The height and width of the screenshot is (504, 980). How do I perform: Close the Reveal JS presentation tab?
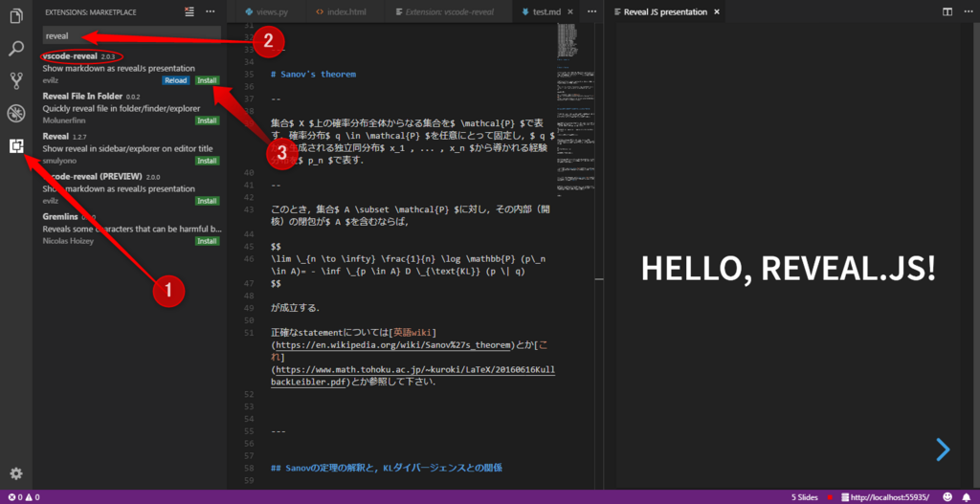[x=716, y=11]
